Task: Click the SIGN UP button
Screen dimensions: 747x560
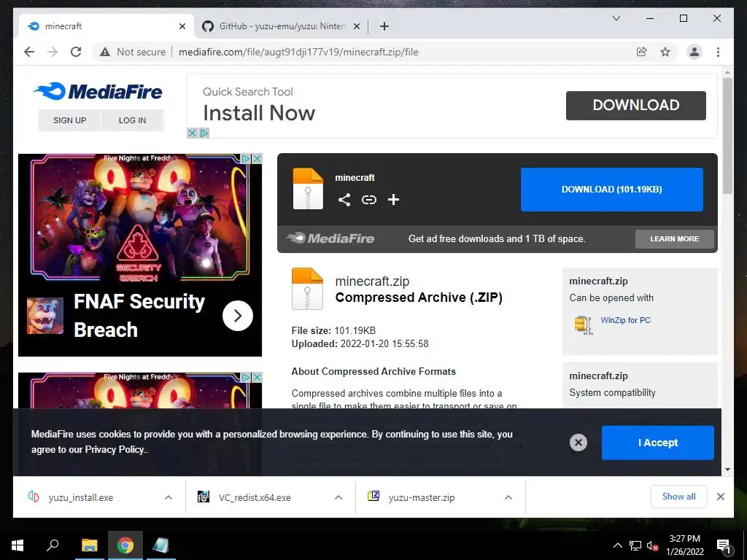Action: click(69, 120)
